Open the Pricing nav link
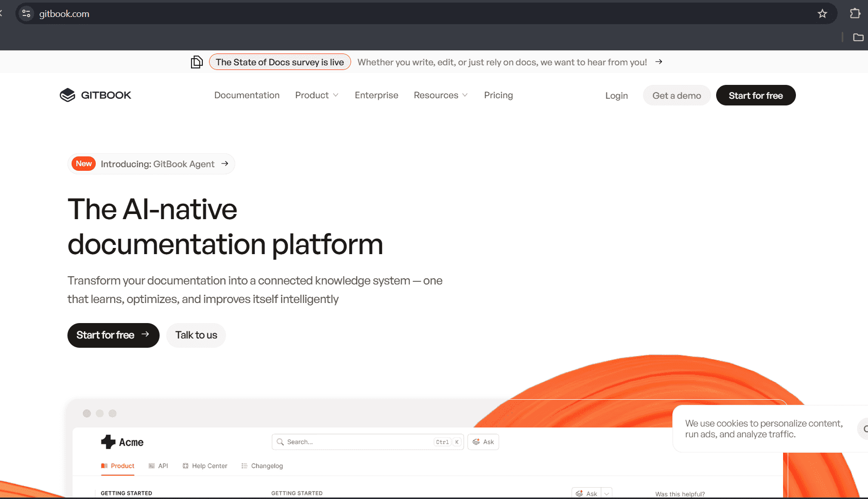868x499 pixels. click(498, 95)
